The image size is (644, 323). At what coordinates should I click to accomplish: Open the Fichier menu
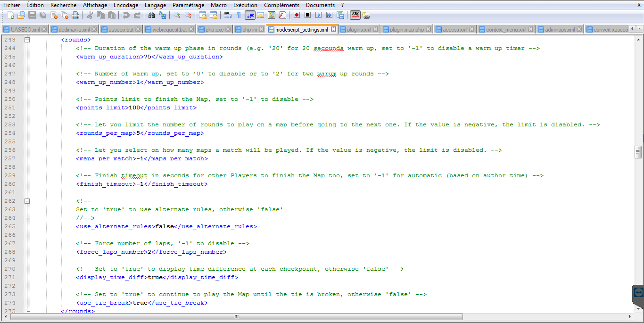click(x=12, y=5)
